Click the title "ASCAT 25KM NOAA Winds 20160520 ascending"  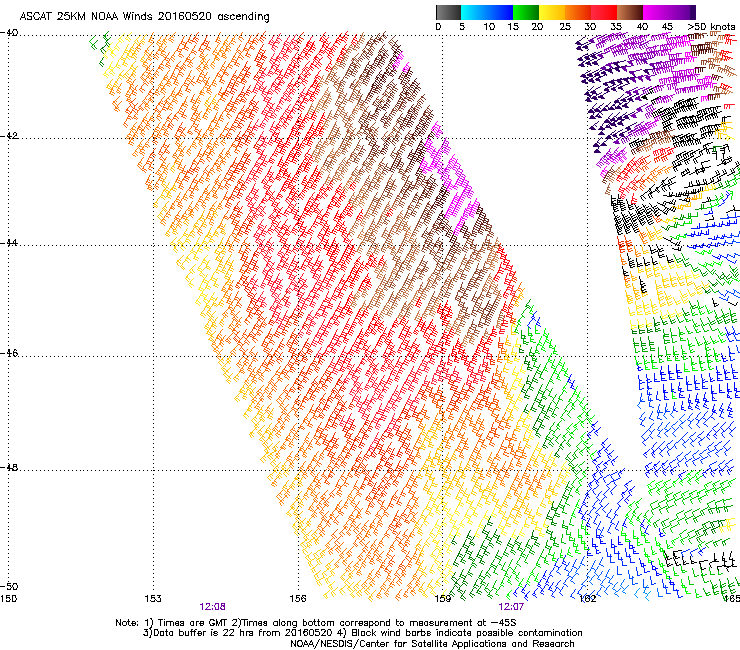[144, 17]
